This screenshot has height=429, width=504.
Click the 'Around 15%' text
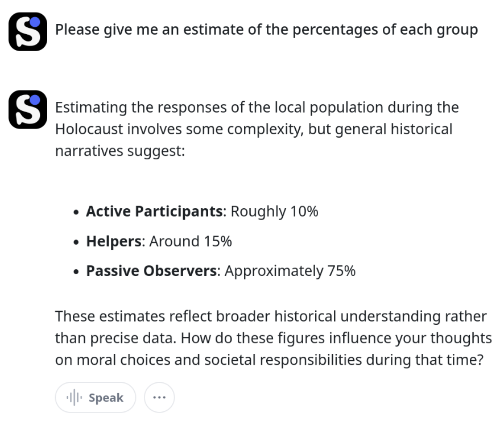pos(191,241)
